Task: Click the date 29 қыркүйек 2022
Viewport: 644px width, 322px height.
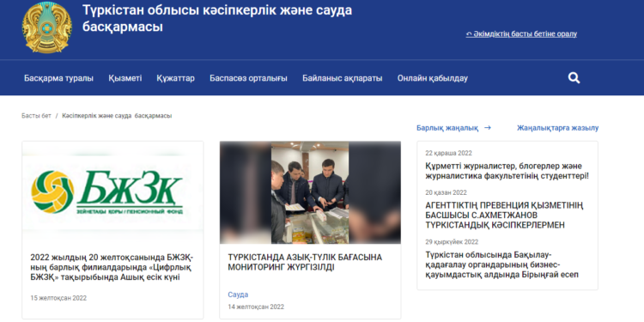Action: coord(452,242)
